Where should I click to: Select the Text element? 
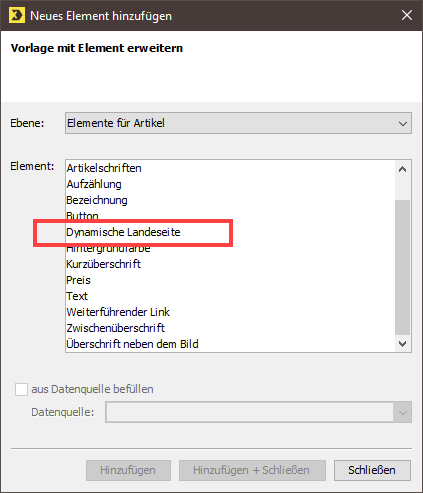[x=77, y=296]
